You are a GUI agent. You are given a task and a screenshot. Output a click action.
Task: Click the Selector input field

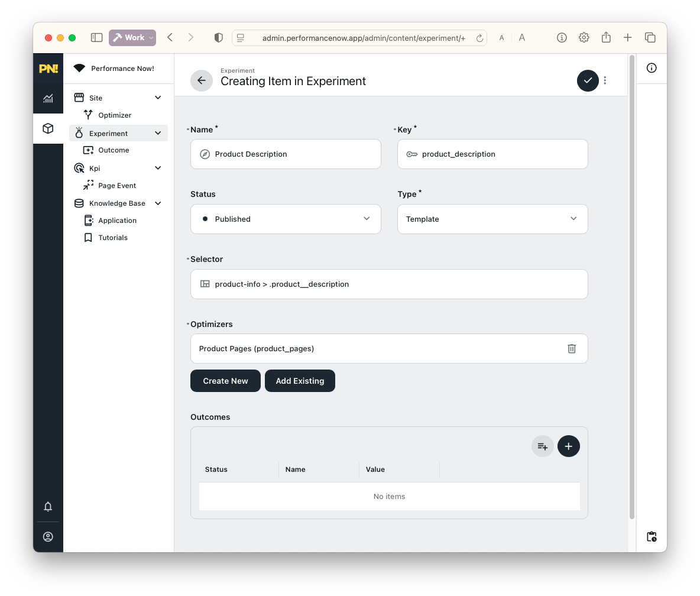tap(389, 284)
